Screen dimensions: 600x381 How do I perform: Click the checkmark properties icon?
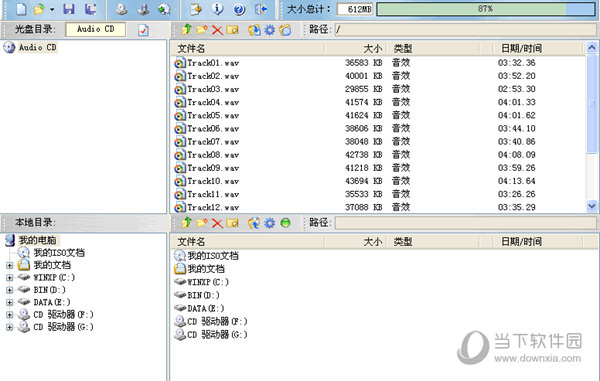(x=143, y=30)
